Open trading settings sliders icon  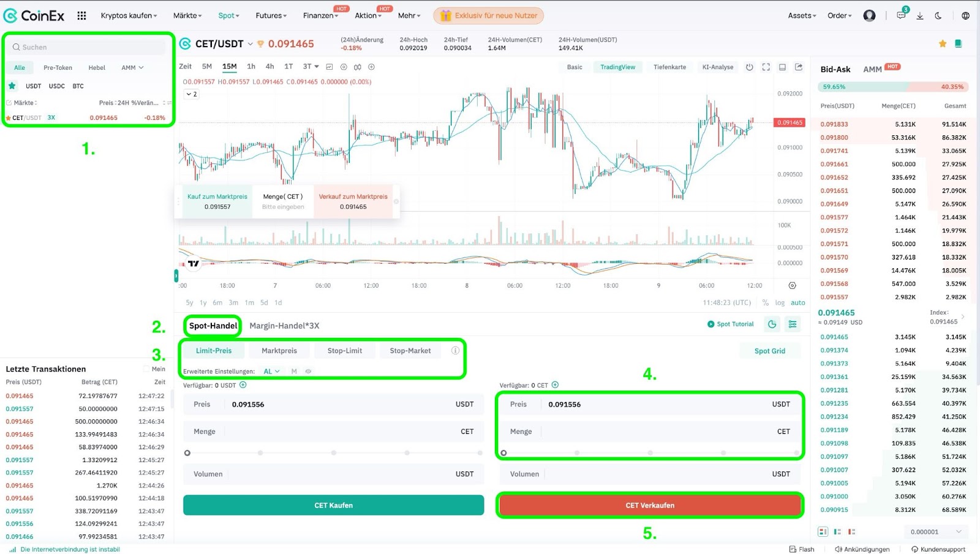793,324
